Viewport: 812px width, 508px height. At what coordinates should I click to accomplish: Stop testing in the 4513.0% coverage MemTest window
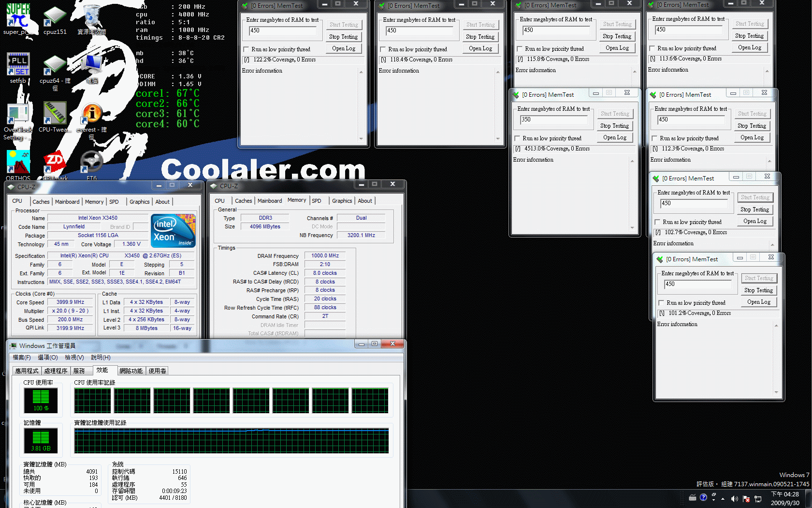(615, 126)
